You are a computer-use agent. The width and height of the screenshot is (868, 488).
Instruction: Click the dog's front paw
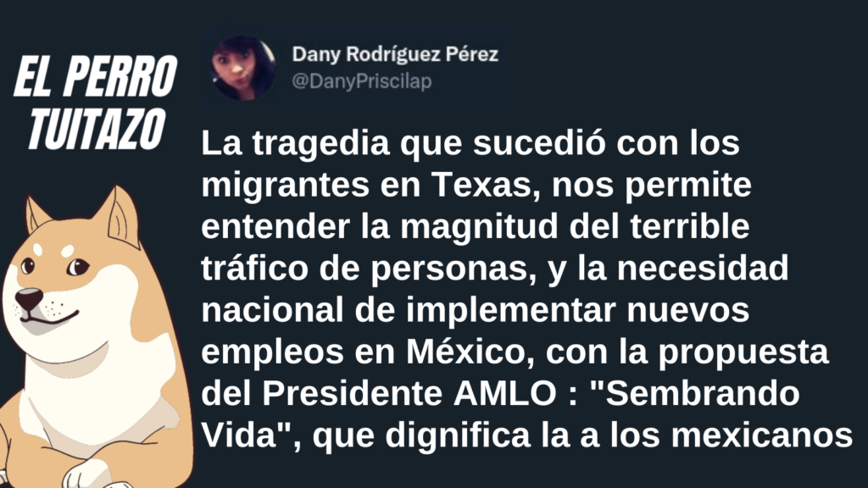[x=88, y=474]
